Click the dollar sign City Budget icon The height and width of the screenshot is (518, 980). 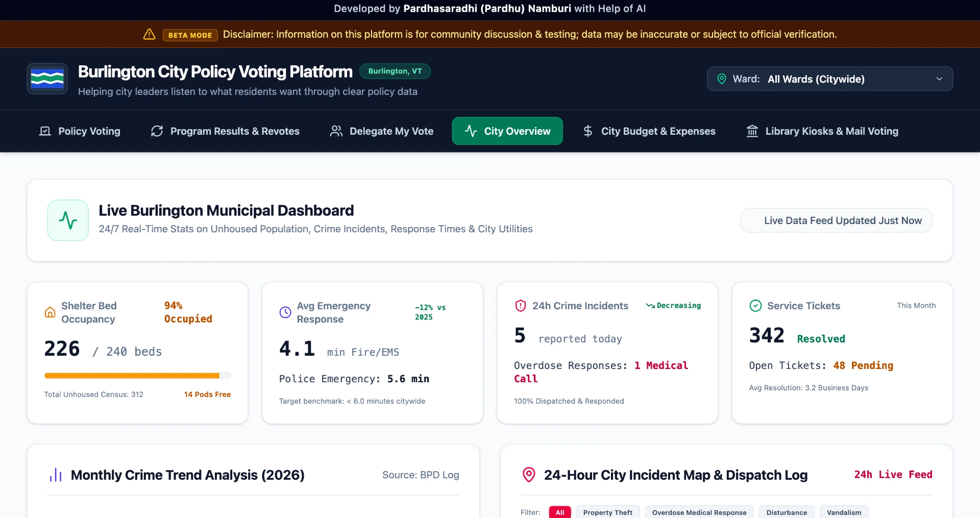pyautogui.click(x=588, y=131)
